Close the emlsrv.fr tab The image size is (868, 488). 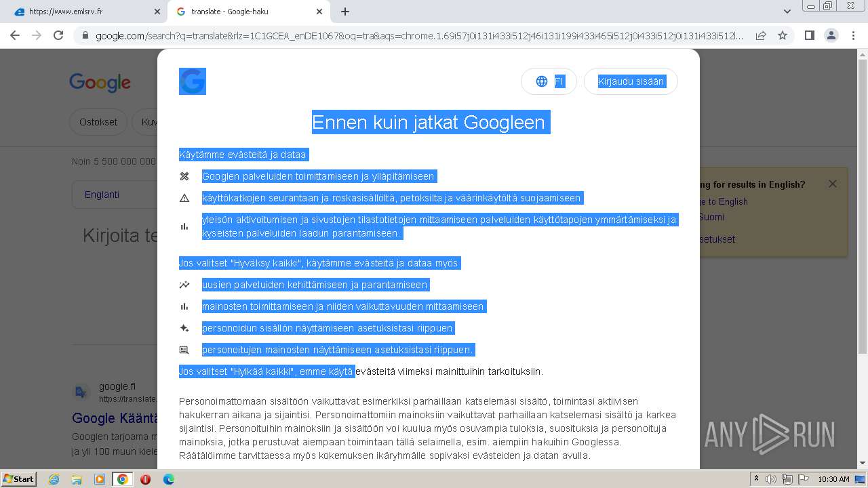pyautogui.click(x=157, y=12)
